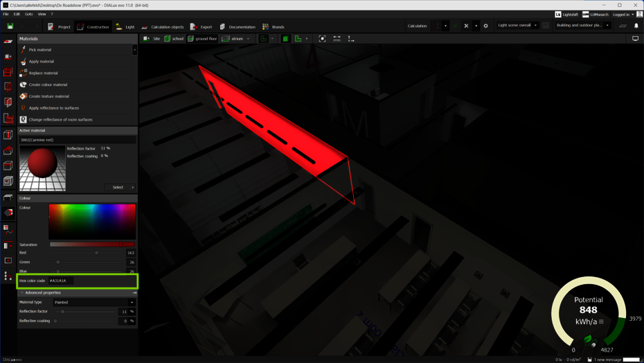Open the Material type dropdown

92,302
